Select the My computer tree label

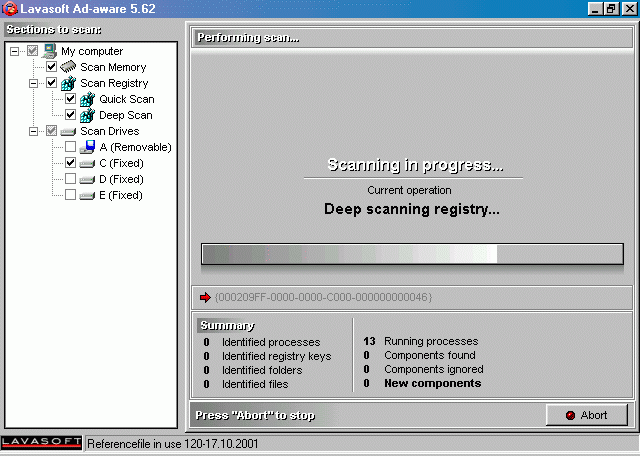pos(92,51)
